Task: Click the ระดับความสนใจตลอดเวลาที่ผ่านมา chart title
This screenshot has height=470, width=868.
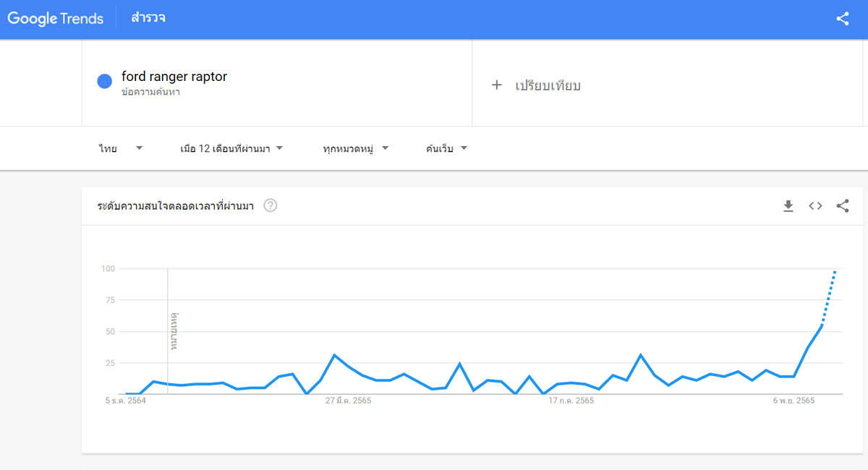Action: click(176, 206)
